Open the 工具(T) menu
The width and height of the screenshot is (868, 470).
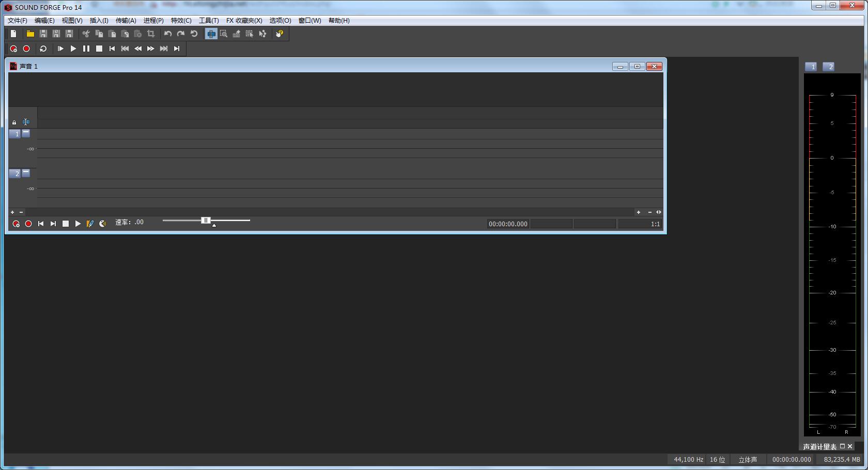tap(209, 21)
